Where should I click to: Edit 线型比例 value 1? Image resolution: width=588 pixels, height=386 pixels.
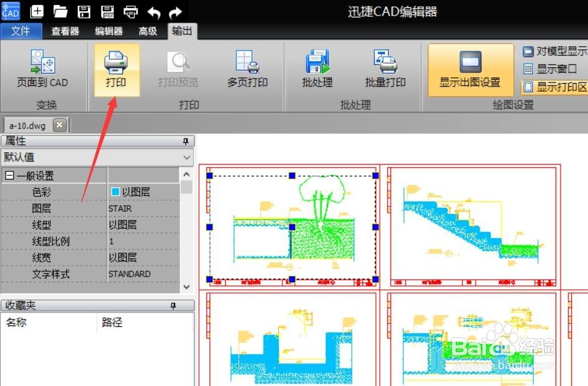pos(143,241)
